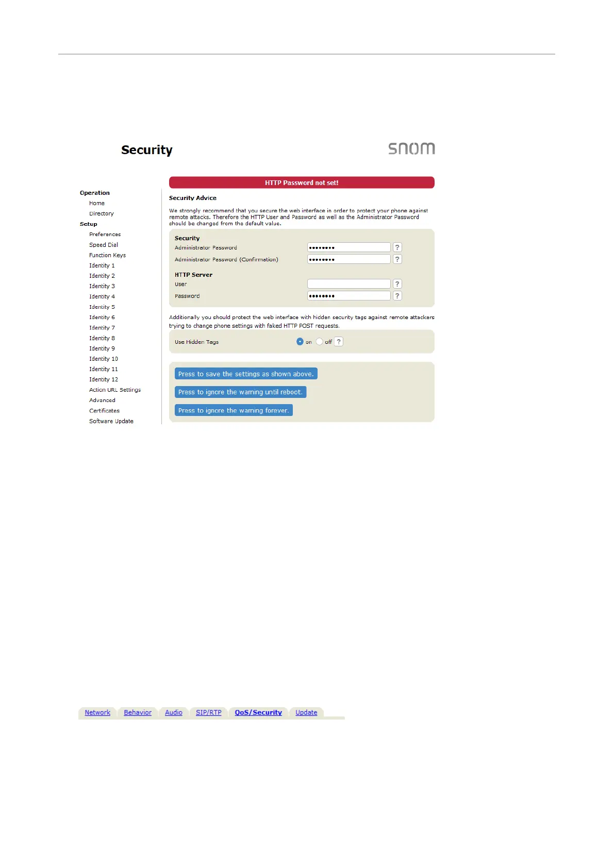
Task: Go to Identity 7 settings
Action: 102,328
